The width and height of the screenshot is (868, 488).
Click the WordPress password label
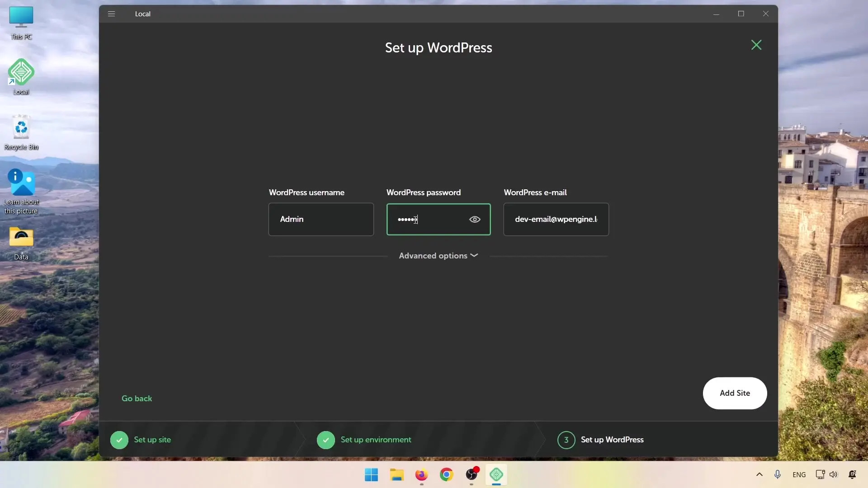tap(424, 192)
